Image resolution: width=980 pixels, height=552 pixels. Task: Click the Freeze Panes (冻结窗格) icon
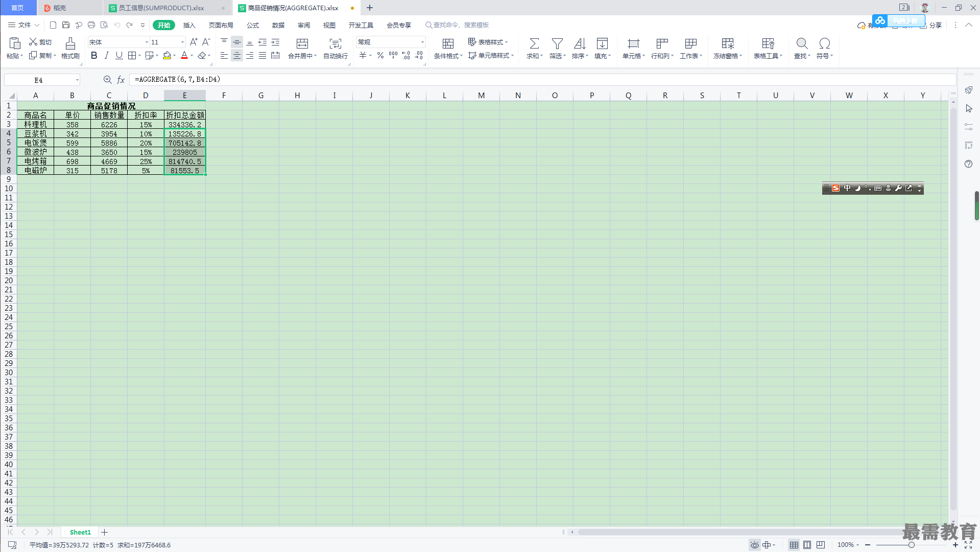click(x=728, y=43)
